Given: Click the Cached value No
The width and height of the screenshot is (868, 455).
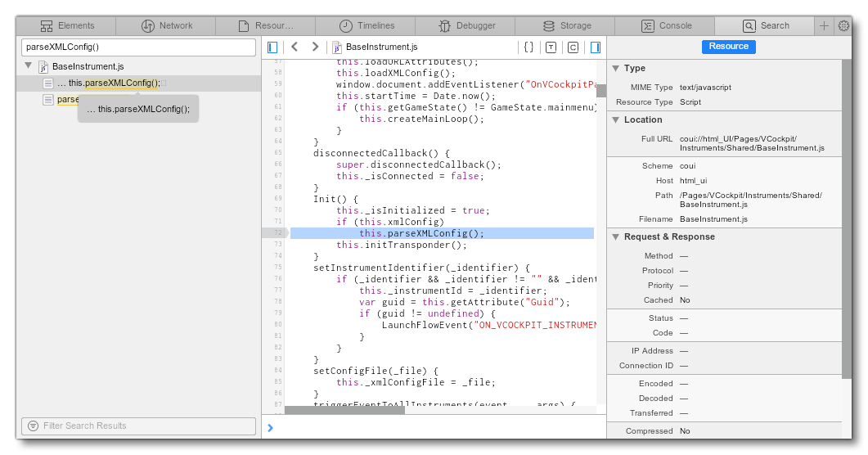Looking at the screenshot, I should click(685, 300).
